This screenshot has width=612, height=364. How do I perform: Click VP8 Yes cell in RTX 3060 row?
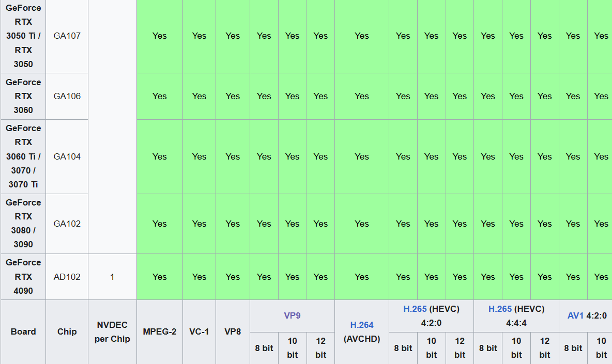tap(233, 96)
